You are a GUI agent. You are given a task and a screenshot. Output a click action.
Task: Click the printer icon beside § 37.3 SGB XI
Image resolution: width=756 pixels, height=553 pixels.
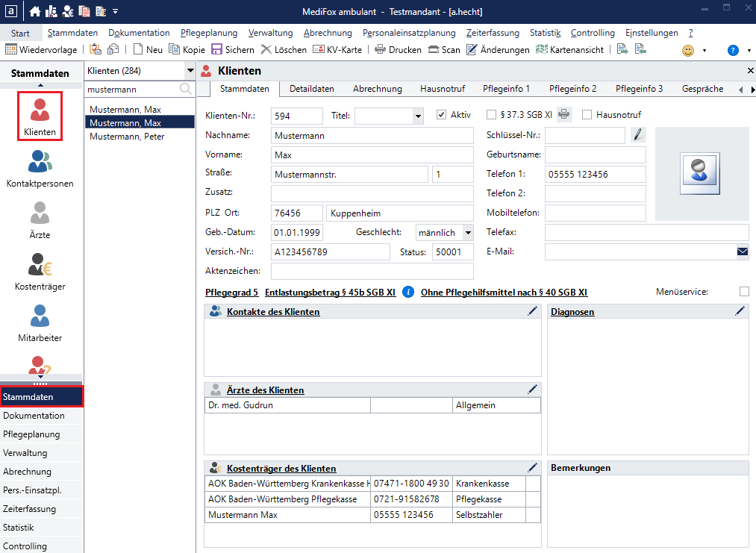[564, 115]
